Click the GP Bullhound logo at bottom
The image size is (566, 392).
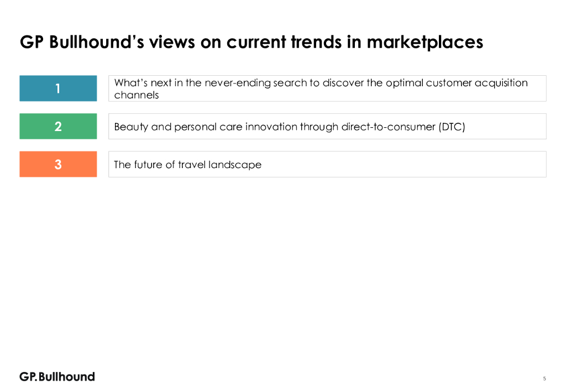point(57,377)
